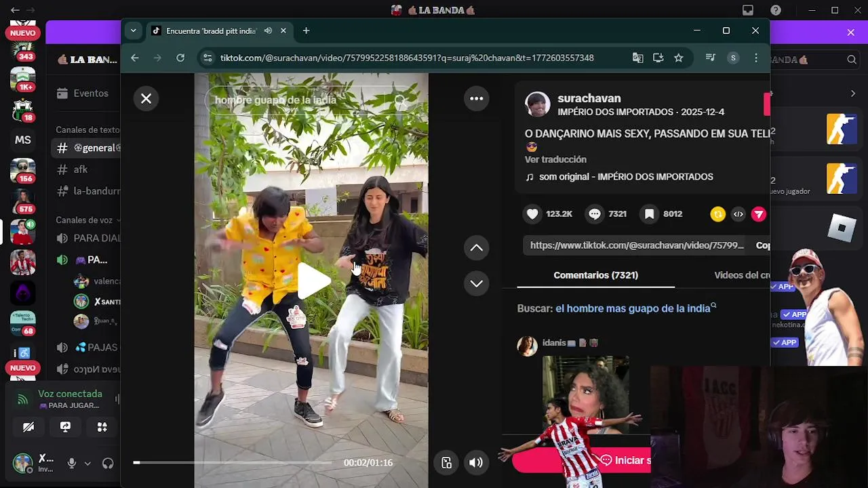
Task: Click the Discord search magnifier icon
Action: (x=852, y=60)
